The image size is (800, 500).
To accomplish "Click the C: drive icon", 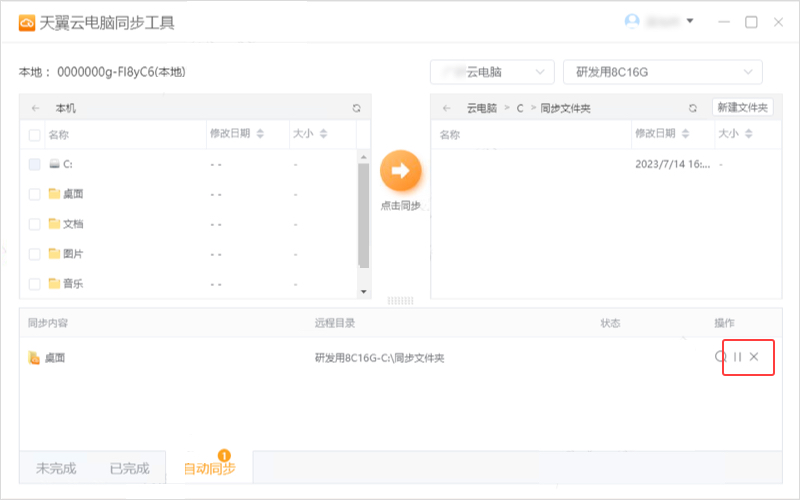I will click(55, 164).
